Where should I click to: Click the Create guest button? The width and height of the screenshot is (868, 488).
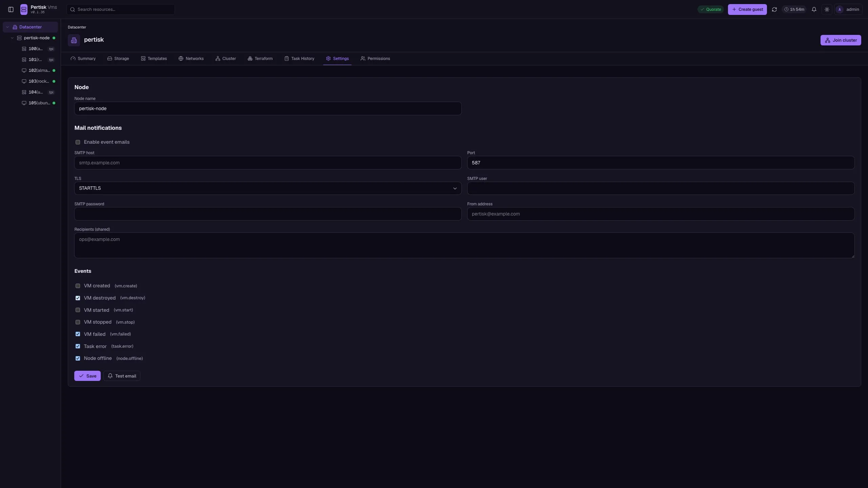coord(747,9)
